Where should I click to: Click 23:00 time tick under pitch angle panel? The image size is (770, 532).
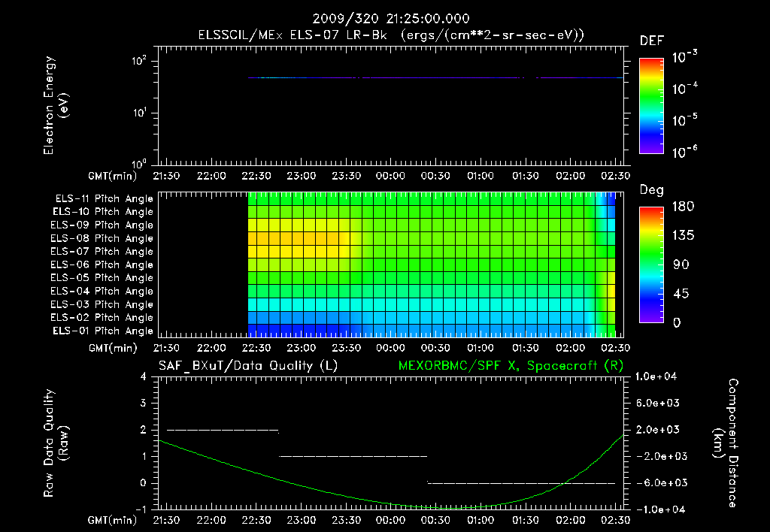301,348
